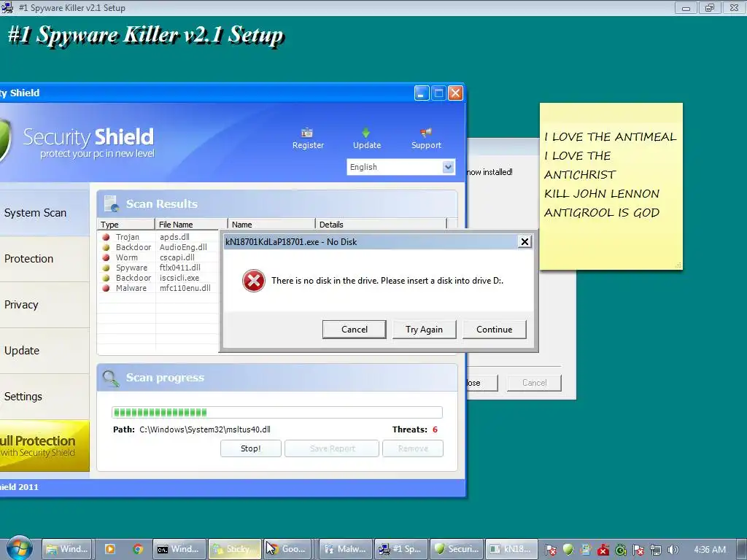Viewport: 747px width, 560px height.
Task: Click the Scan progress magnifier icon
Action: pos(111,378)
